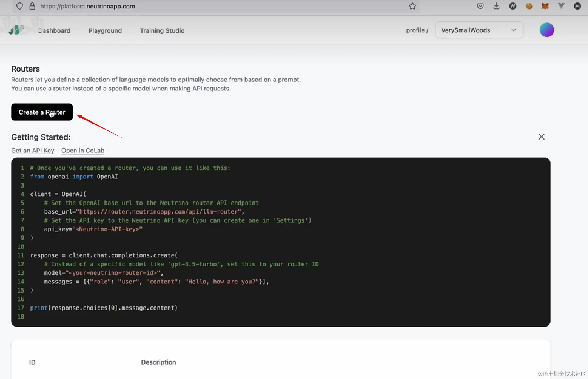
Task: Click the Neutrino logo icon
Action: [x=16, y=30]
